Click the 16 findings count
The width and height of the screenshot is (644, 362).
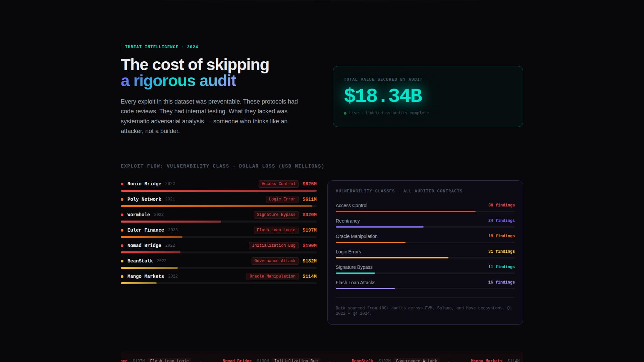(501, 282)
